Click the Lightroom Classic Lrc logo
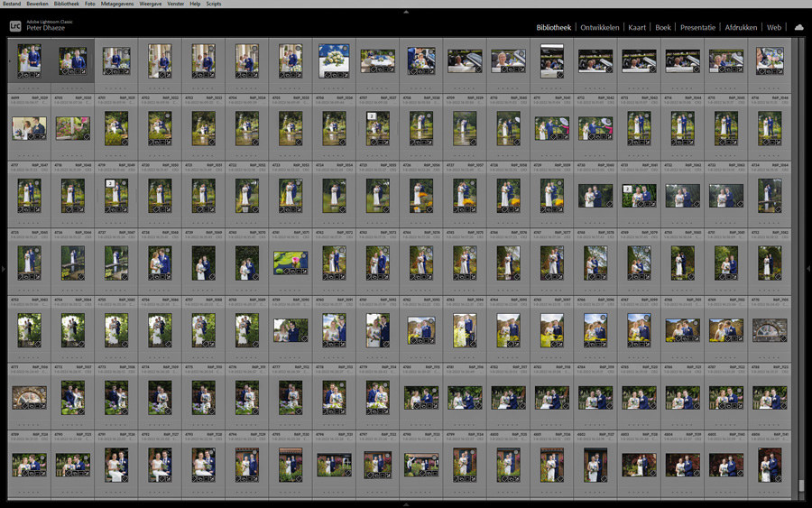812x508 pixels. pos(15,26)
